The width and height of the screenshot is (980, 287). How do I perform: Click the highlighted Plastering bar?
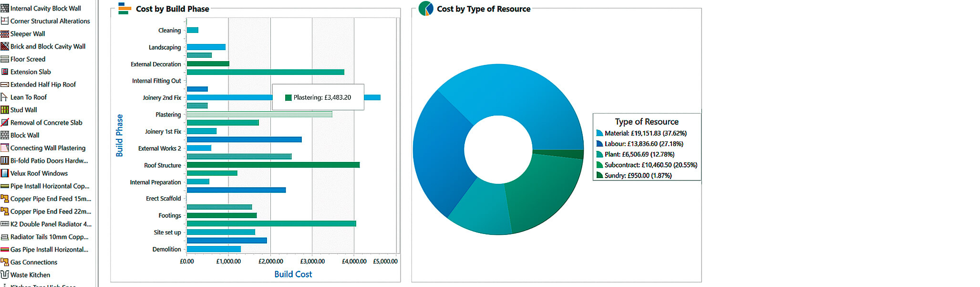pyautogui.click(x=259, y=115)
